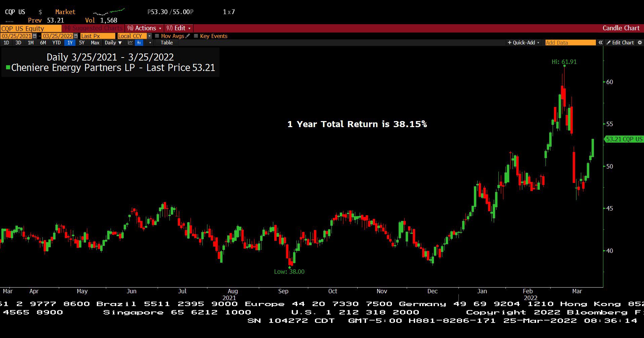Image resolution: width=644 pixels, height=338 pixels.
Task: Click the CQP US Equity security field
Action: pos(31,28)
